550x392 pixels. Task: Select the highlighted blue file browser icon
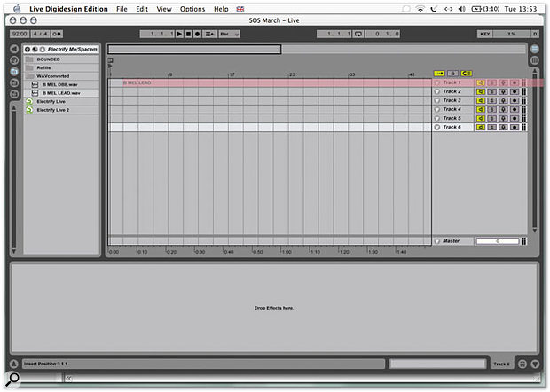pos(14,72)
